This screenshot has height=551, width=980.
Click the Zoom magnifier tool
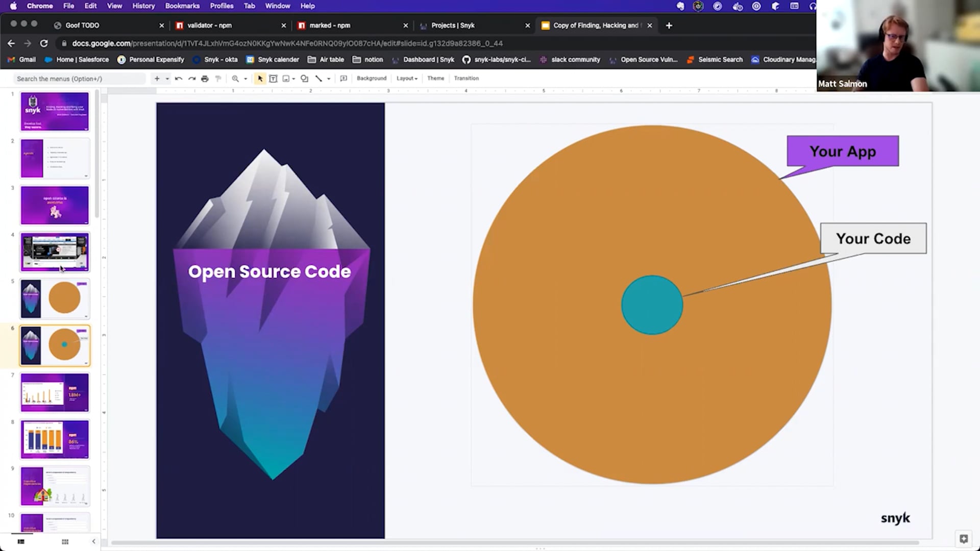coord(235,79)
